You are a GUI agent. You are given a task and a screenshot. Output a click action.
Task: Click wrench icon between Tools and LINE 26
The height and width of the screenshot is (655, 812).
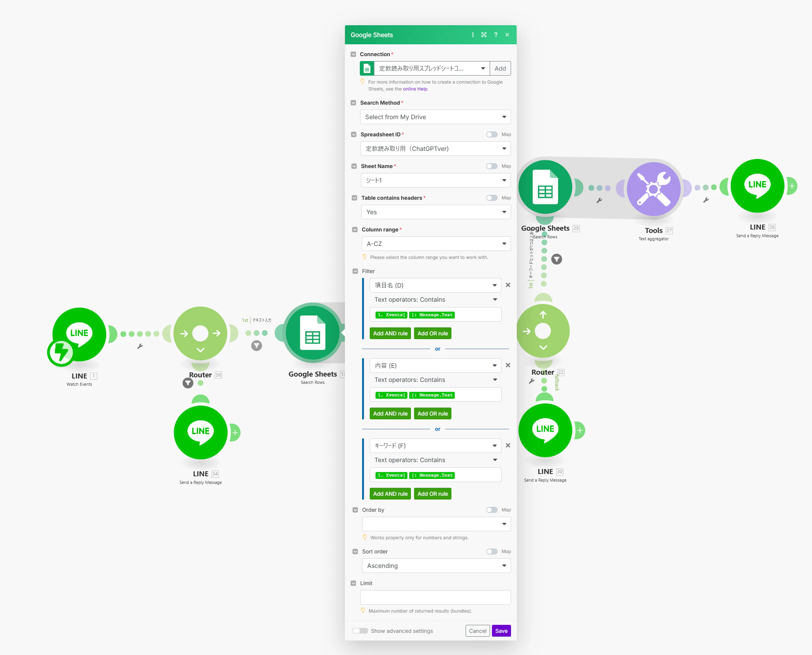(706, 200)
